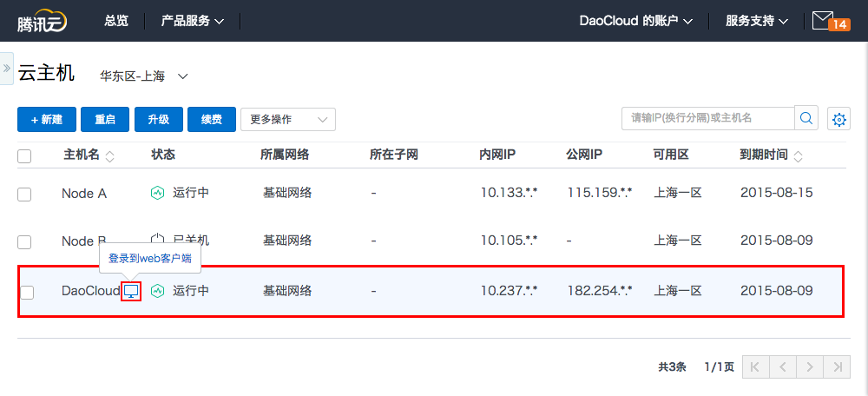Click the search magnifier icon
868x396 pixels.
(x=806, y=118)
